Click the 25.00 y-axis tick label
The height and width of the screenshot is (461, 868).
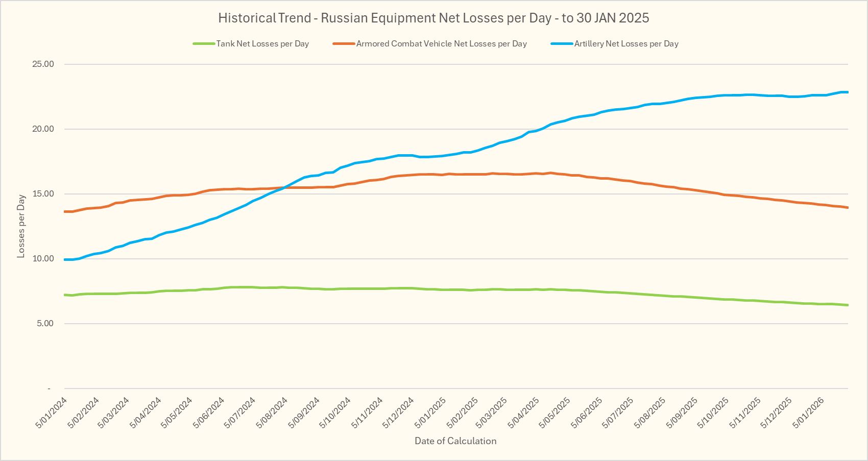tap(43, 64)
